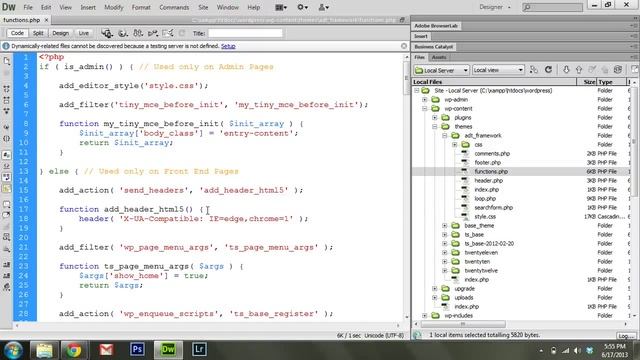The width and height of the screenshot is (640, 360).
Task: Click Expand All icon in coding toolbar
Action: [x=7, y=111]
